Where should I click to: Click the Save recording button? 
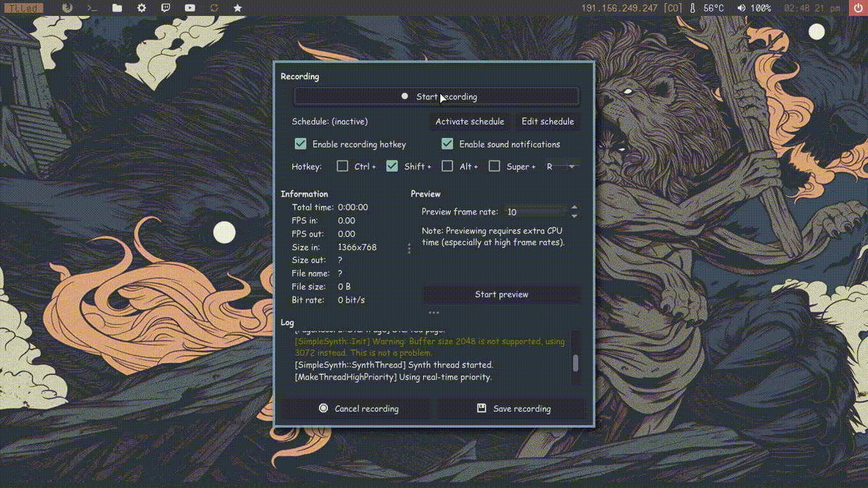click(513, 409)
